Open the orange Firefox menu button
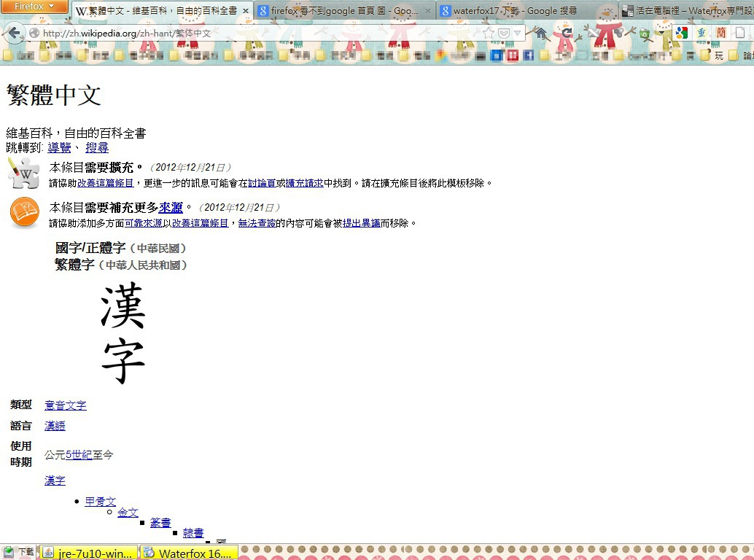 pyautogui.click(x=34, y=7)
